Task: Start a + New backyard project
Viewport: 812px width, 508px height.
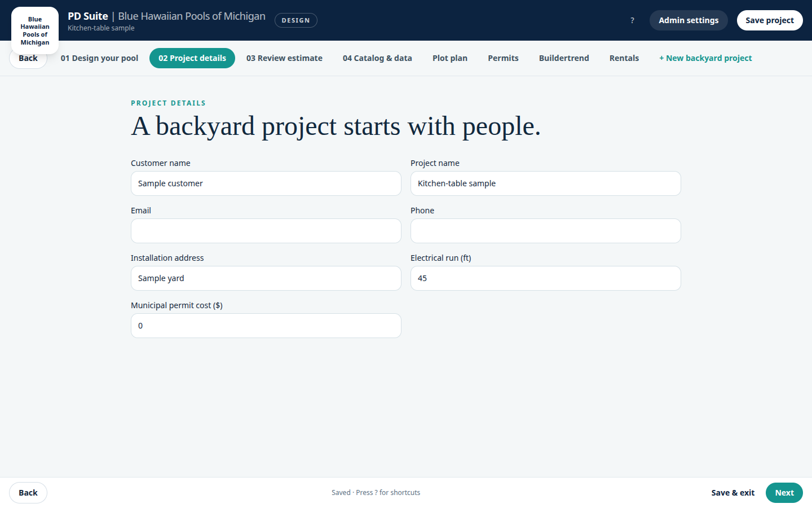Action: point(705,58)
